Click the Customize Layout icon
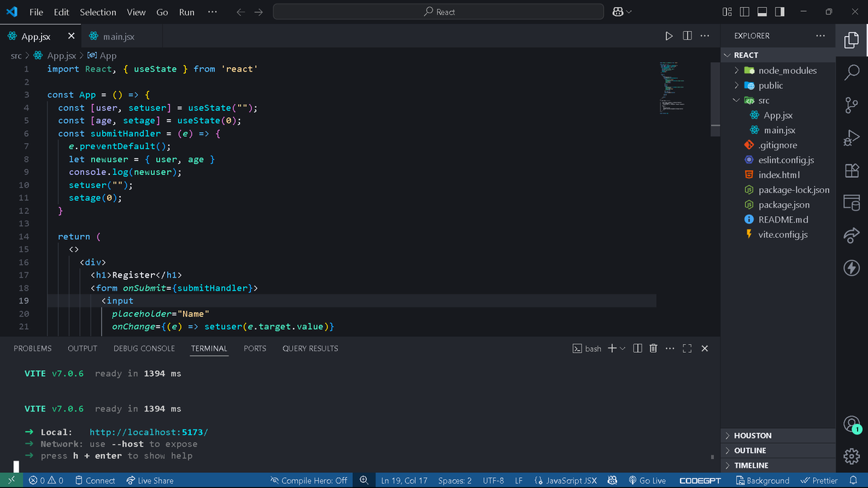The image size is (868, 488). (x=727, y=12)
